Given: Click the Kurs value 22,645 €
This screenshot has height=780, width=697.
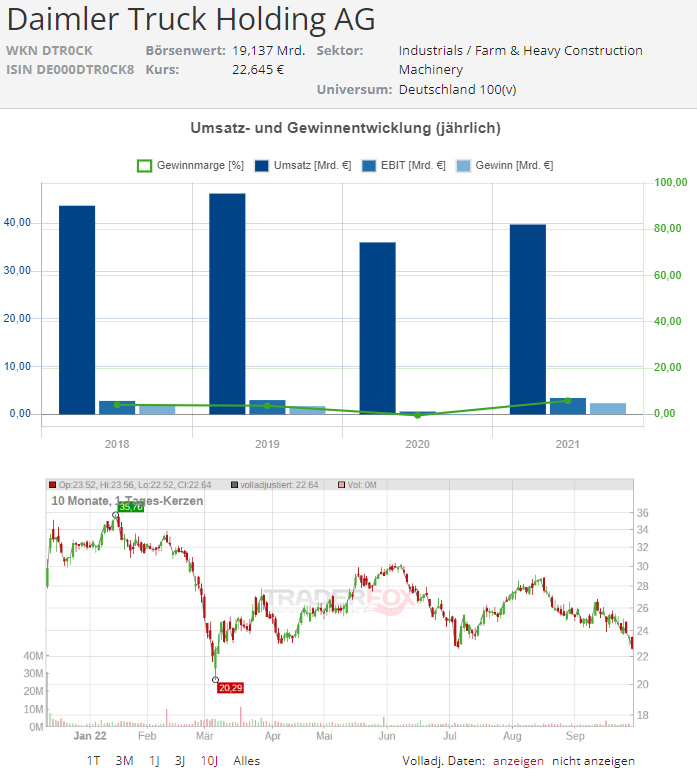Looking at the screenshot, I should click(258, 70).
